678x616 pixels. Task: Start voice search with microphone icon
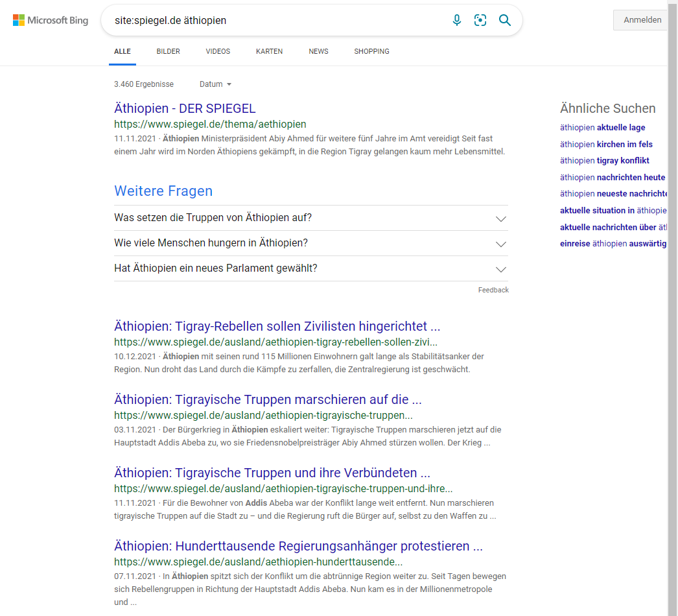(x=456, y=20)
